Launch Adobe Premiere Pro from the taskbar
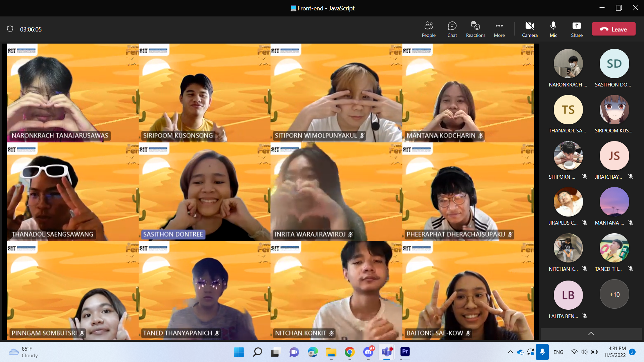The width and height of the screenshot is (644, 362). tap(405, 352)
